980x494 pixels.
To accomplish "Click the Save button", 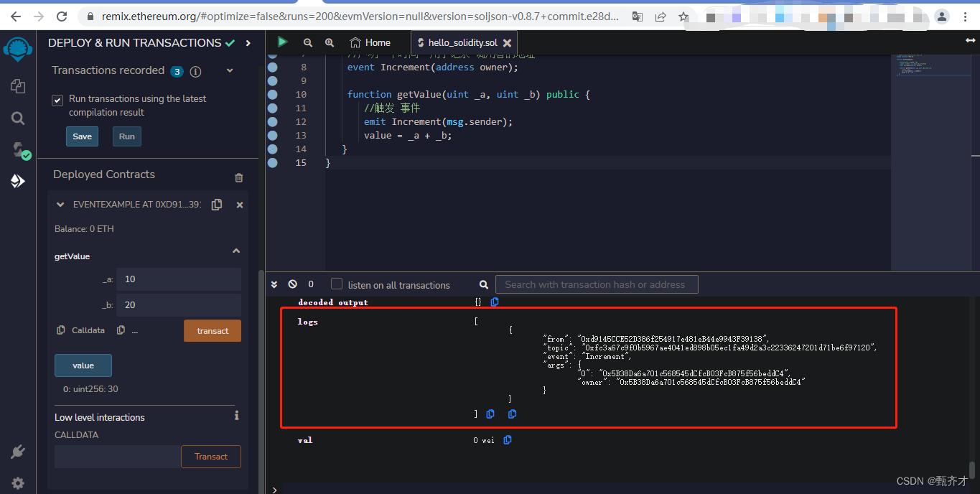I will point(83,136).
